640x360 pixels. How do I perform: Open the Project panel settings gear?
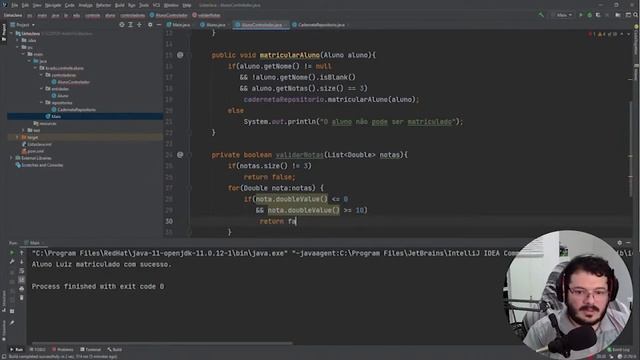coord(150,25)
